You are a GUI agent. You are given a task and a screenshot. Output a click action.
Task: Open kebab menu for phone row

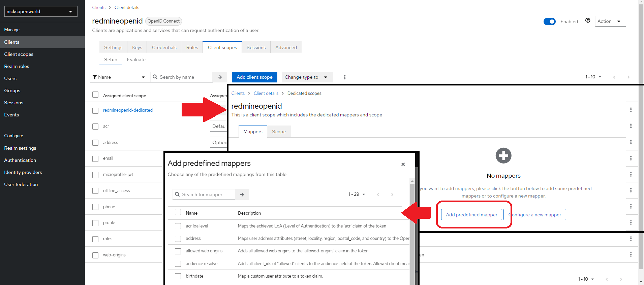631,206
